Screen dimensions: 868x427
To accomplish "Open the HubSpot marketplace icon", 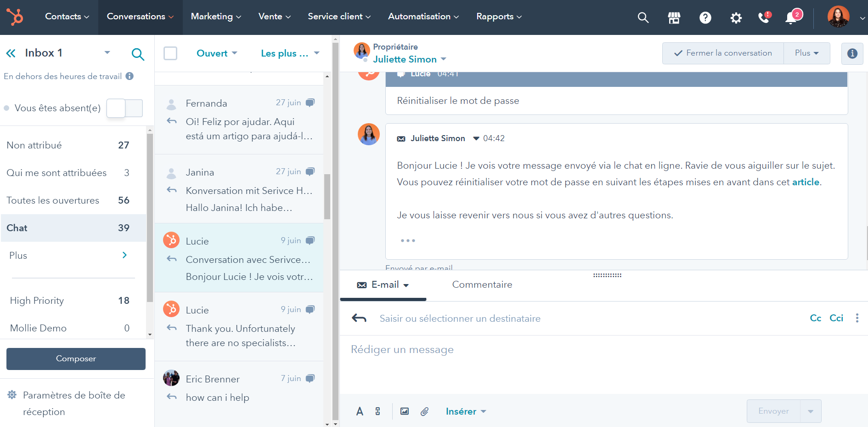I will point(674,17).
